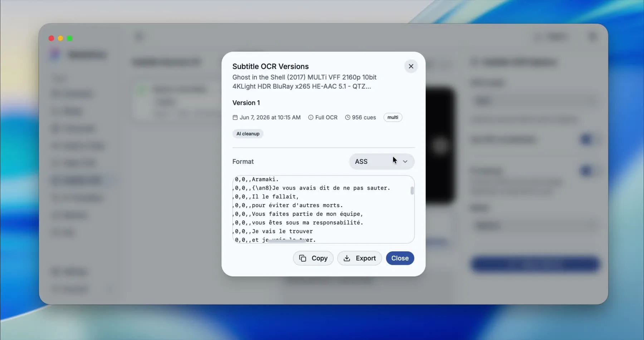Click the AI cleanup tag
The height and width of the screenshot is (340, 644).
click(x=248, y=133)
